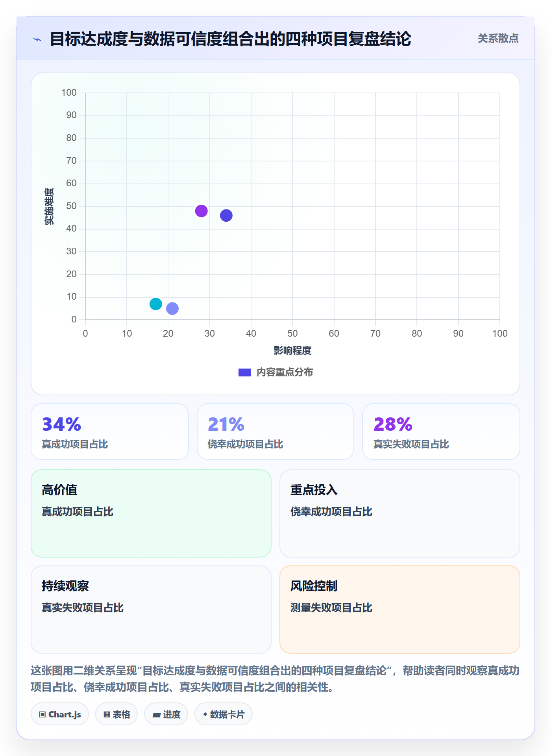Select the 风险控制 quadrant card
The image size is (551, 756).
pyautogui.click(x=400, y=610)
